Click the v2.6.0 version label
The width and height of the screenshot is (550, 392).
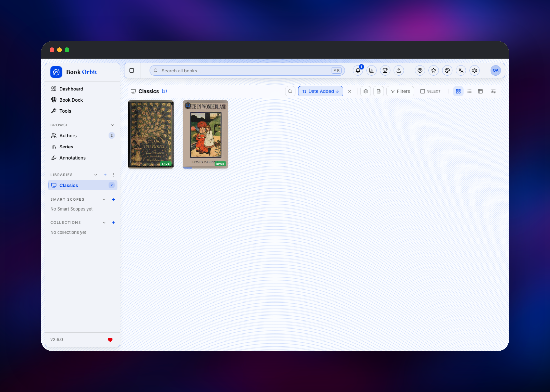pyautogui.click(x=57, y=339)
